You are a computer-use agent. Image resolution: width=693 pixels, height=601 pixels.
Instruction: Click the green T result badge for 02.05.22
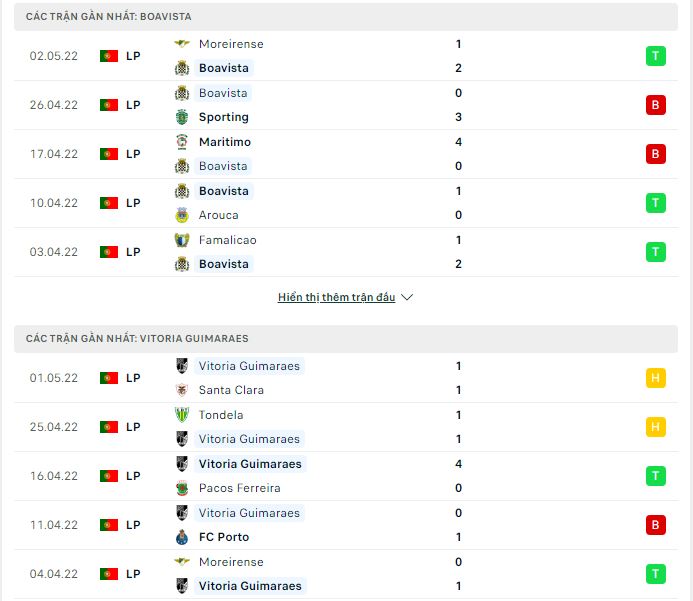pos(656,56)
